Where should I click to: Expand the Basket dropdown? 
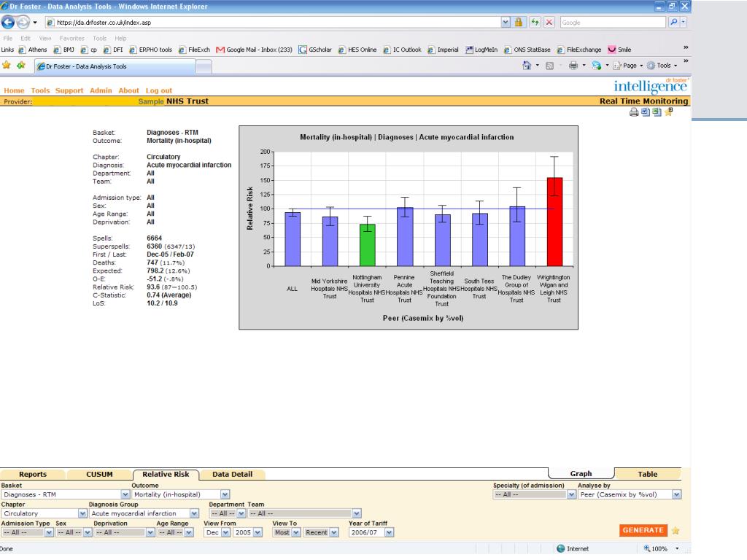pos(125,495)
